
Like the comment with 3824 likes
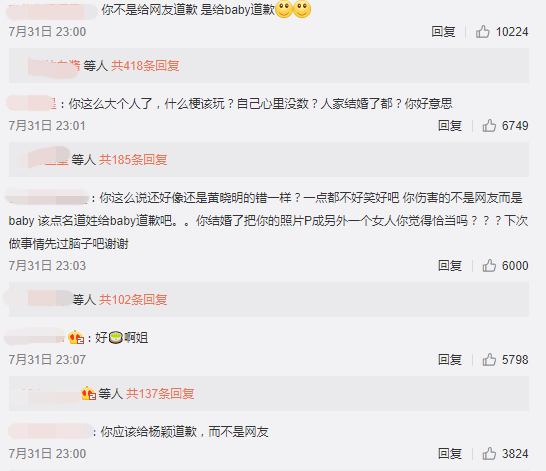(489, 454)
